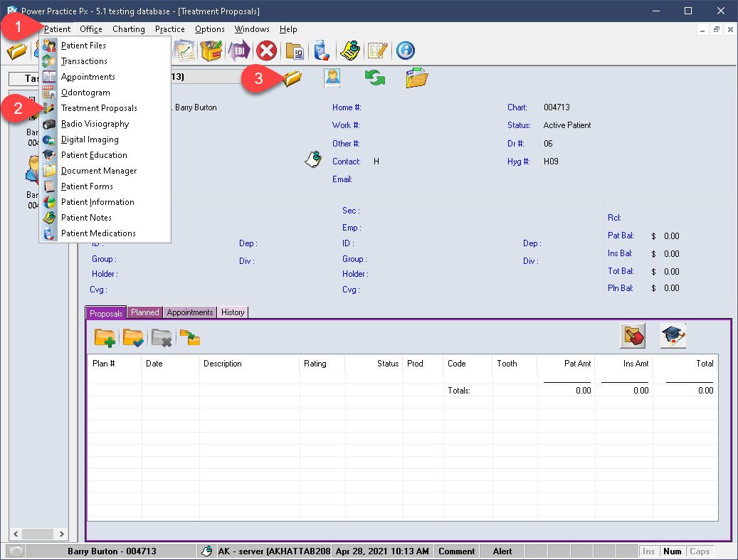The image size is (738, 560).
Task: Click the grey folder delete proposal icon
Action: (x=162, y=338)
